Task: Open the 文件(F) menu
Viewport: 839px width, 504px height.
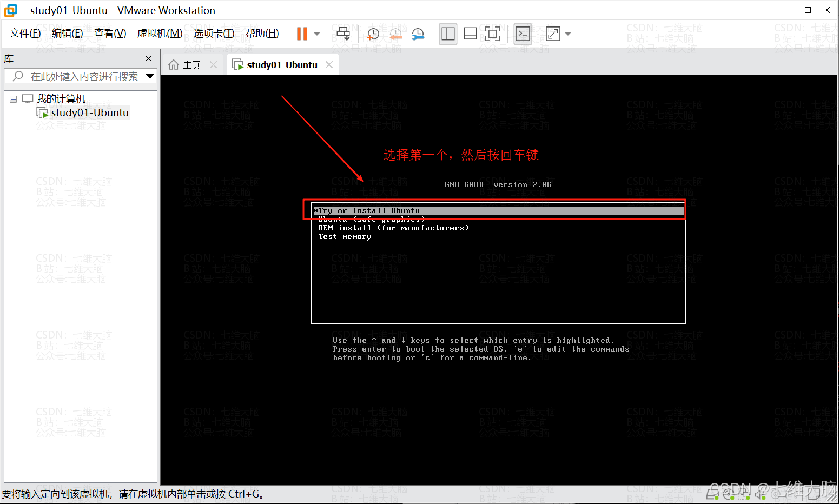Action: (x=25, y=34)
